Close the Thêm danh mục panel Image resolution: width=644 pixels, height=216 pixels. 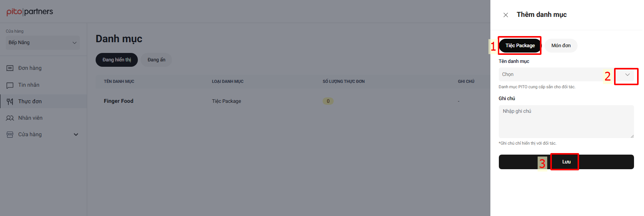(506, 15)
